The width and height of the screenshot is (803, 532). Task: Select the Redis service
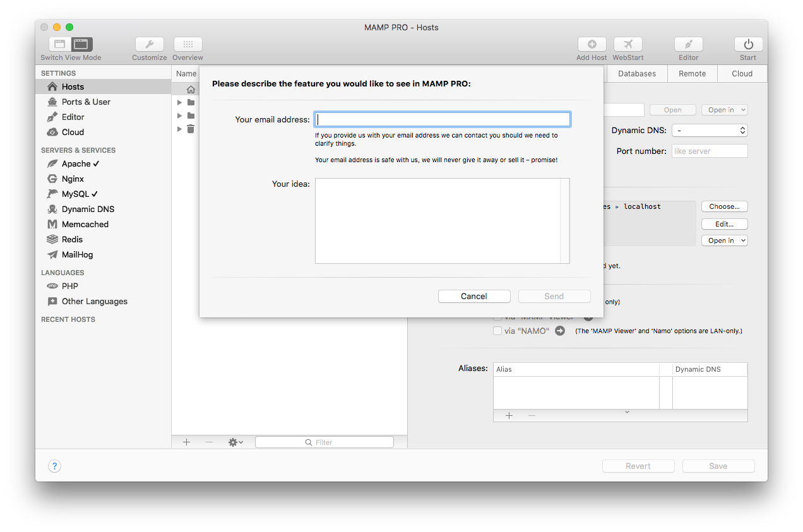(71, 239)
